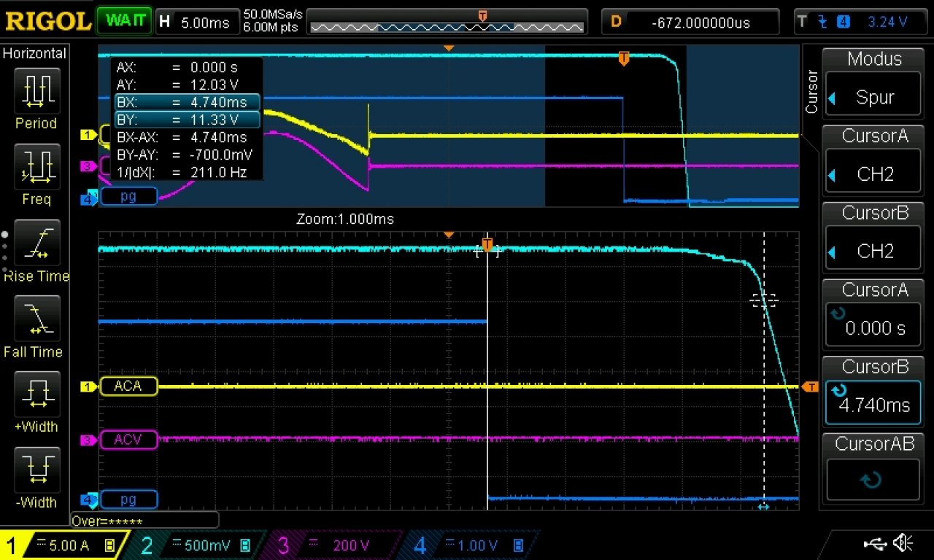This screenshot has height=560, width=934.
Task: Click the orange T marker in overview window
Action: point(623,58)
